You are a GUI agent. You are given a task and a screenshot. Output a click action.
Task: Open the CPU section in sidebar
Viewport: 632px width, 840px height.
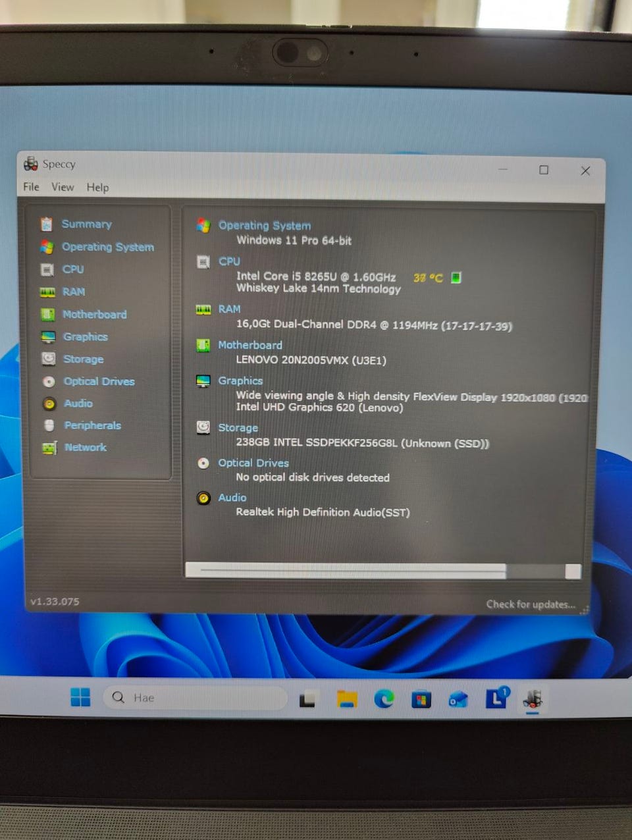coord(73,269)
